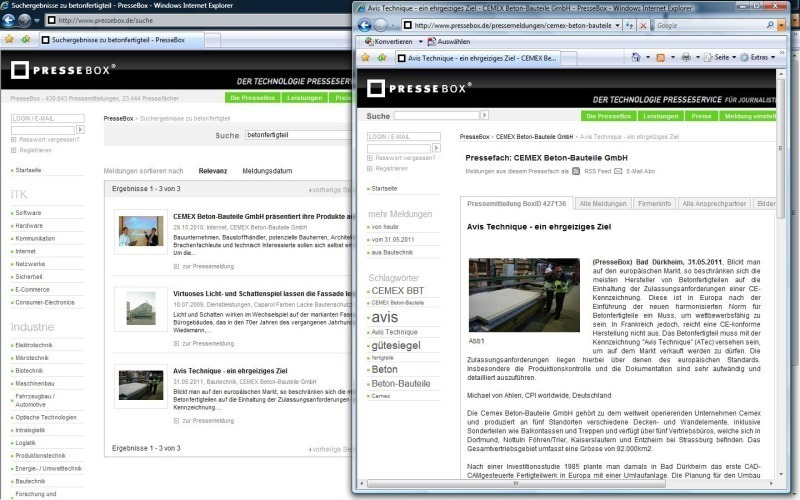The height and width of the screenshot is (500, 800).
Task: Open the RSS feeds dropdown arrow
Action: tap(672, 57)
